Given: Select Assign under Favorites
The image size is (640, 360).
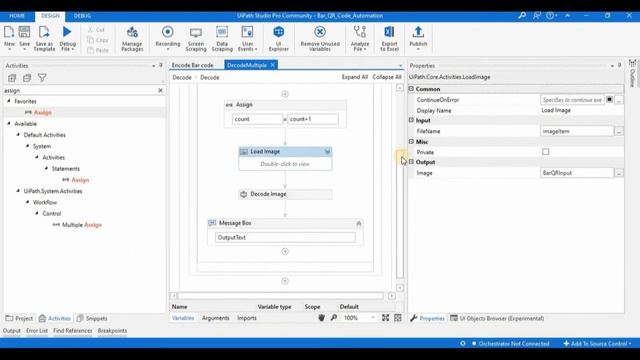Looking at the screenshot, I should 43,113.
